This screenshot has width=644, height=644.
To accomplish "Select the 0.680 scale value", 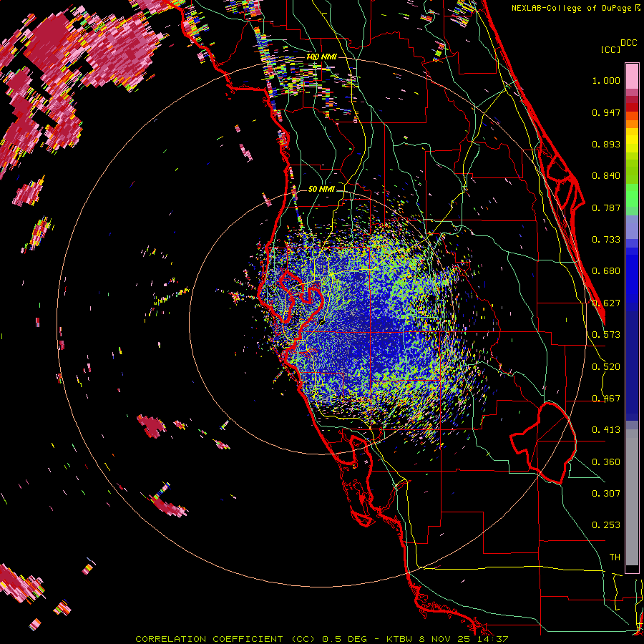I will [606, 271].
